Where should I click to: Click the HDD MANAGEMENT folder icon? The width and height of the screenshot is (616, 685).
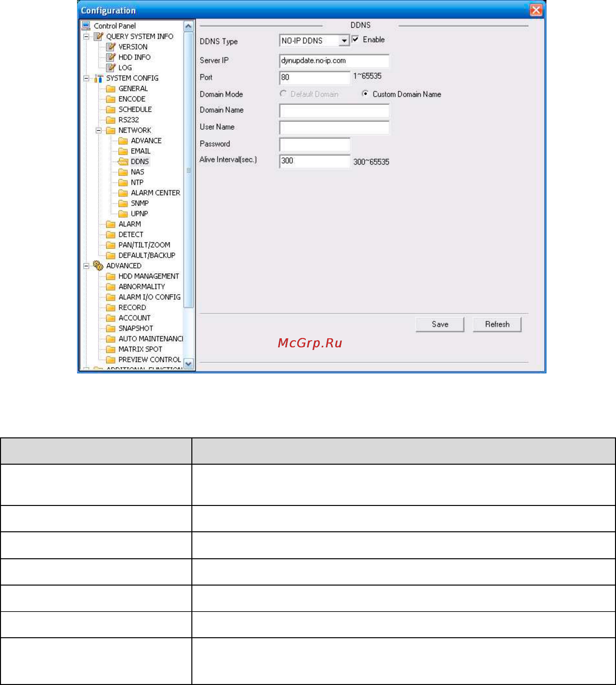tap(111, 276)
